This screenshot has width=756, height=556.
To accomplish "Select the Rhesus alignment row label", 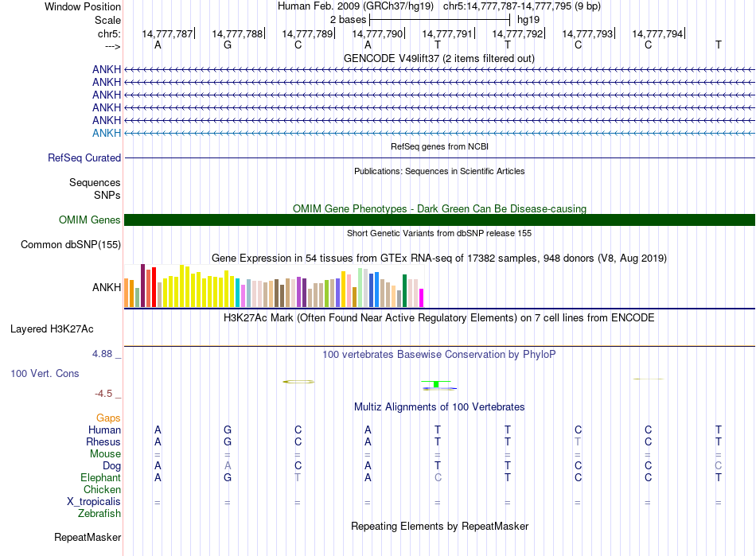I will point(103,442).
